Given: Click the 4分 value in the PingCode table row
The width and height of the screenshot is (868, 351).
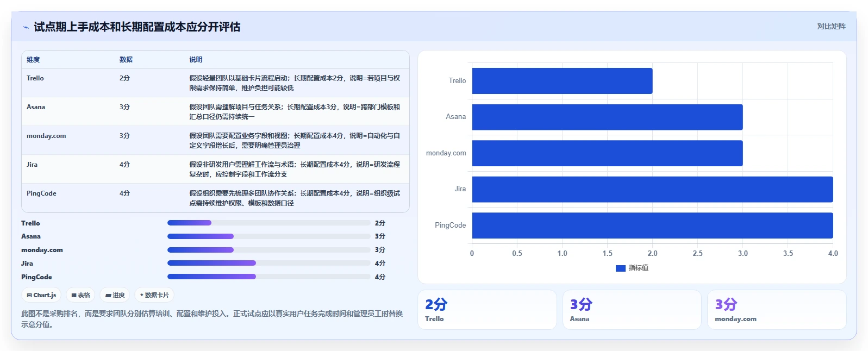Looking at the screenshot, I should 124,193.
